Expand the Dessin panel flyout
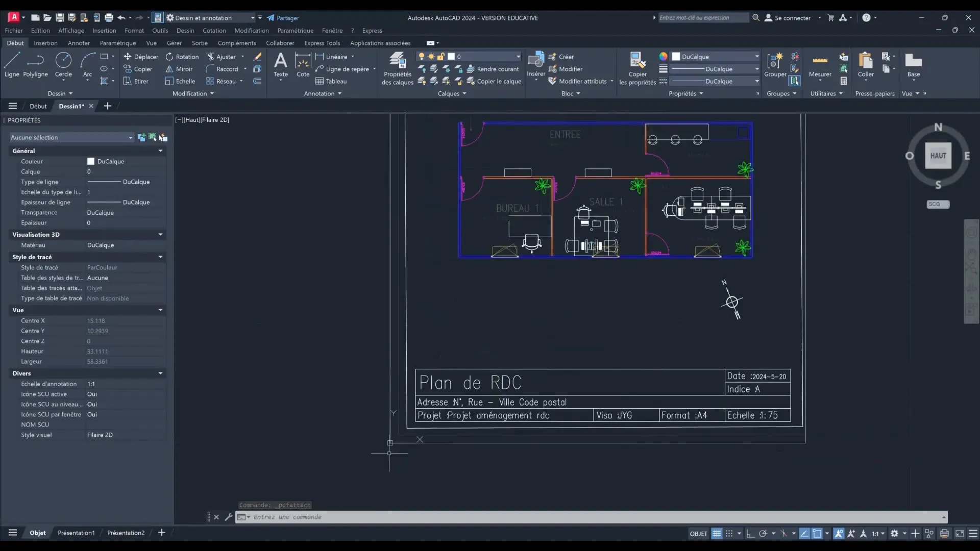The width and height of the screenshot is (980, 551). tap(60, 93)
